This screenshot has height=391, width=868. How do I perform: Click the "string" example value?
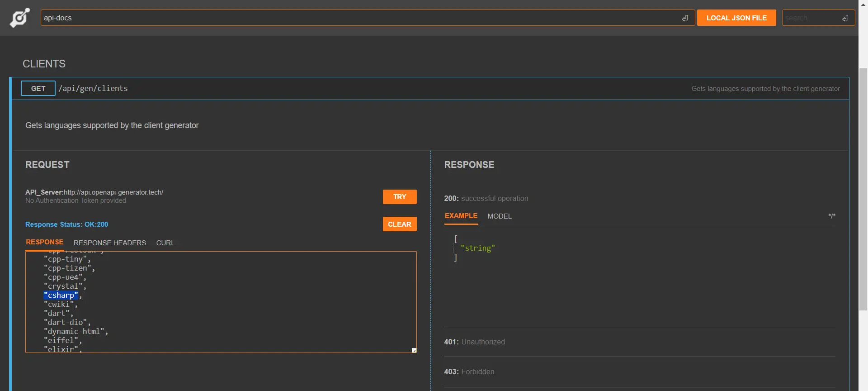pyautogui.click(x=478, y=248)
